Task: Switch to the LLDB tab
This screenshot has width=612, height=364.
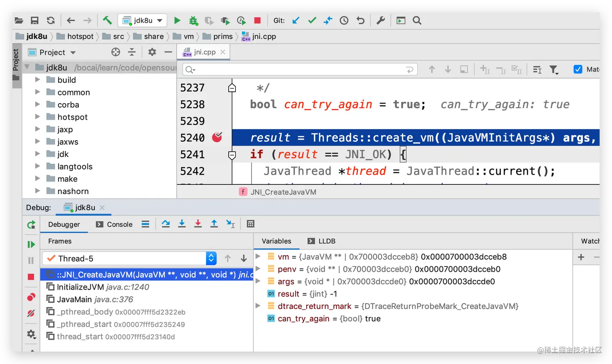Action: (x=322, y=241)
